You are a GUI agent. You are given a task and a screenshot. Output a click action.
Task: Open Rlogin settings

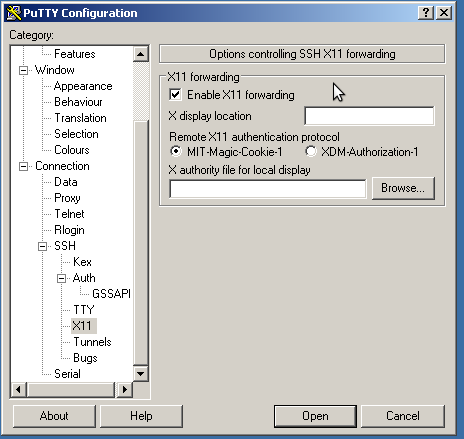pyautogui.click(x=69, y=230)
